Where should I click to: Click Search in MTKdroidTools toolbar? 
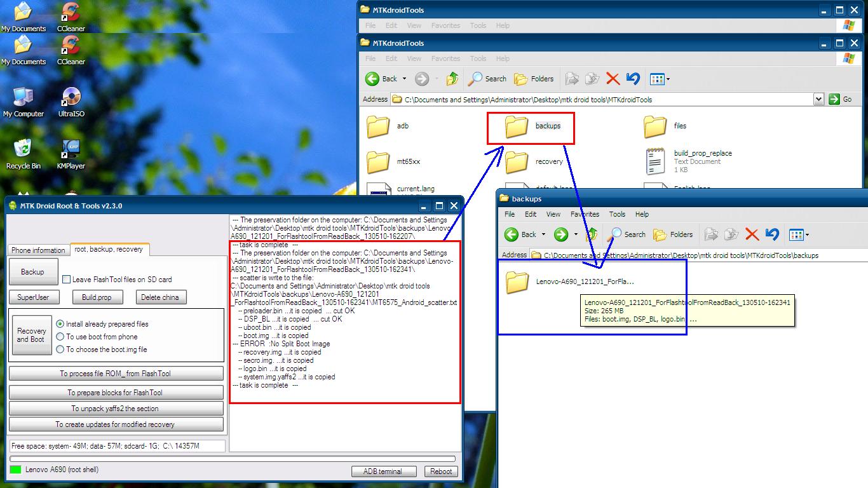[x=487, y=79]
